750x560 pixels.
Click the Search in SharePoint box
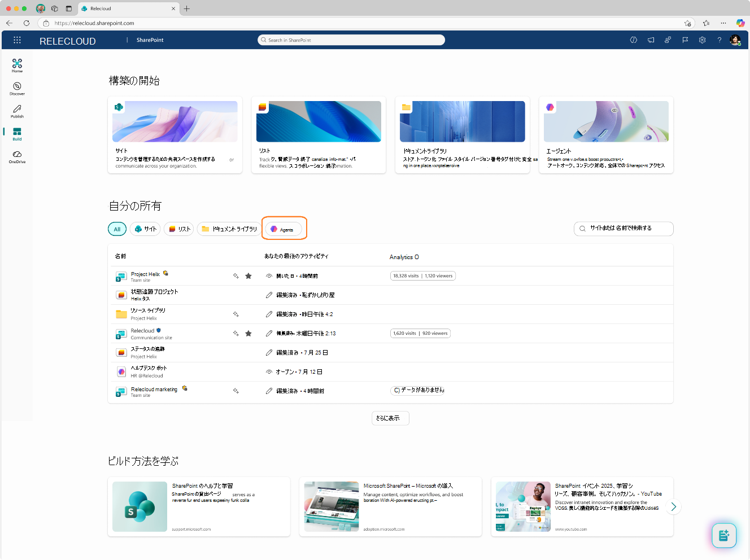[351, 40]
